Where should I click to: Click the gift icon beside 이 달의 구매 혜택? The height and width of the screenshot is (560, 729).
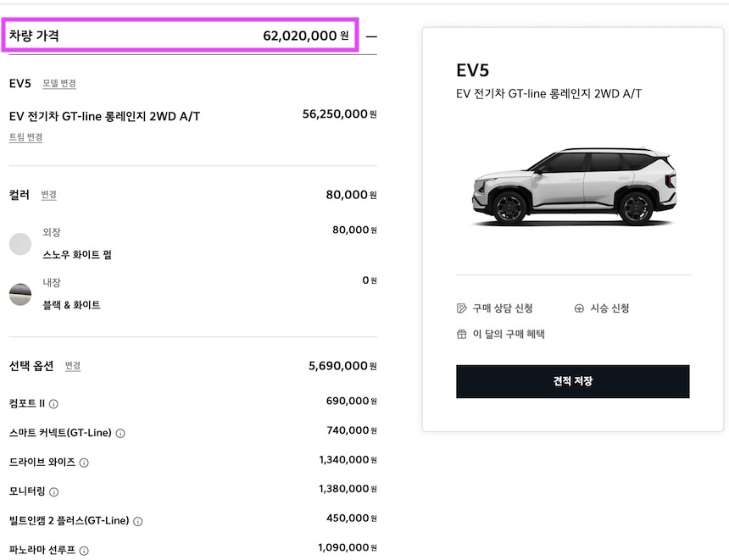463,334
